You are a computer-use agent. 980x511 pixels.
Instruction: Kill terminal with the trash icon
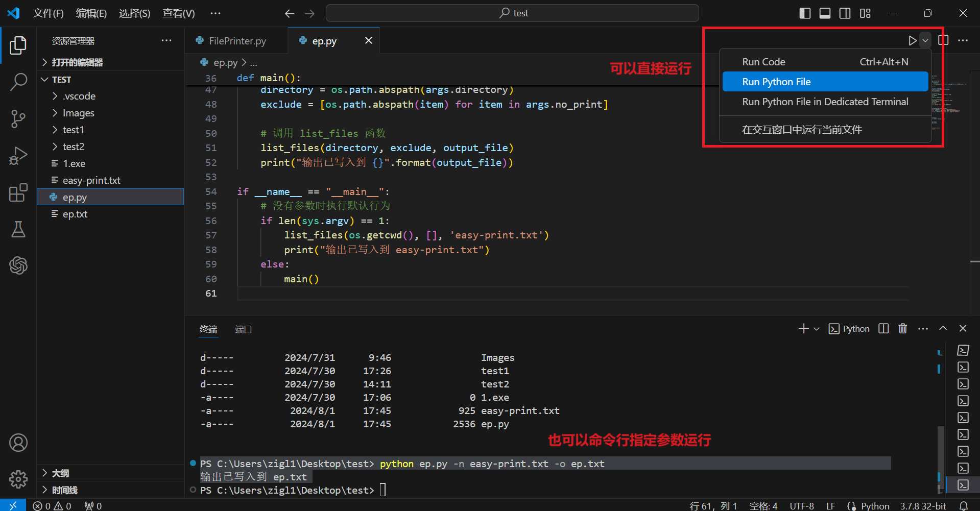coord(902,329)
